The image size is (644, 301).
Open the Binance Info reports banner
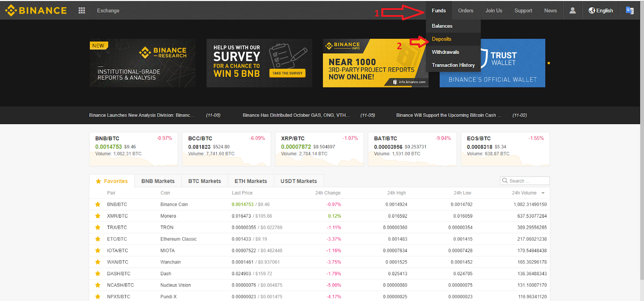click(376, 63)
